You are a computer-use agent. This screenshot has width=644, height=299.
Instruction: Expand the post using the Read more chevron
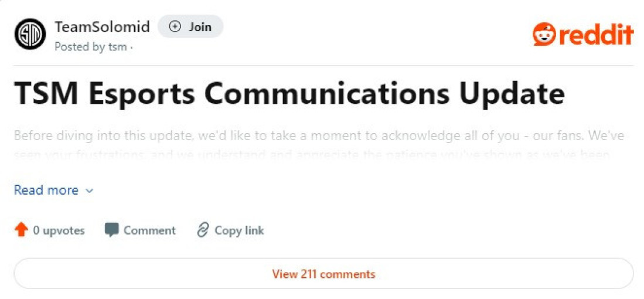(x=89, y=191)
